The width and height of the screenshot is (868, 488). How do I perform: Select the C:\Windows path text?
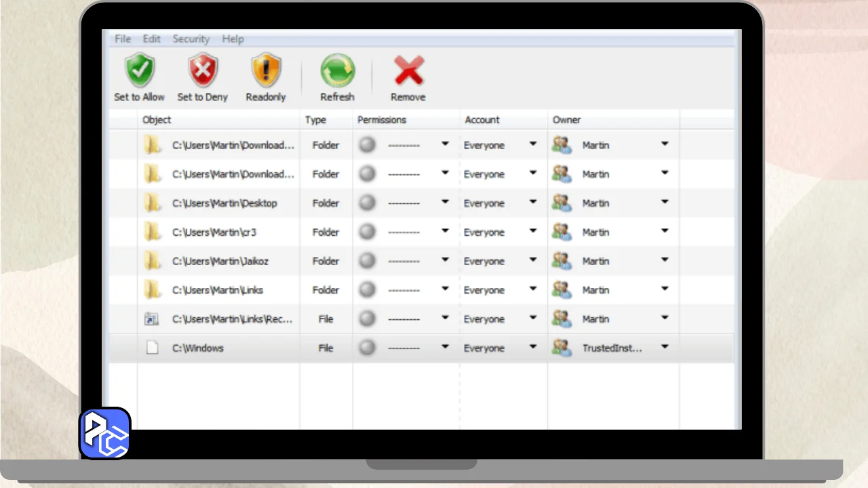coord(198,348)
